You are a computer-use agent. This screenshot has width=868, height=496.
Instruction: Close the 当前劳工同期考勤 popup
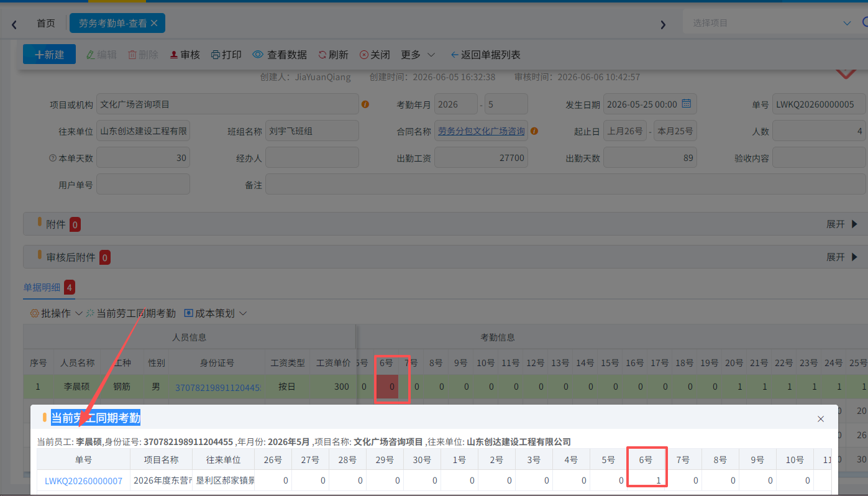click(821, 419)
